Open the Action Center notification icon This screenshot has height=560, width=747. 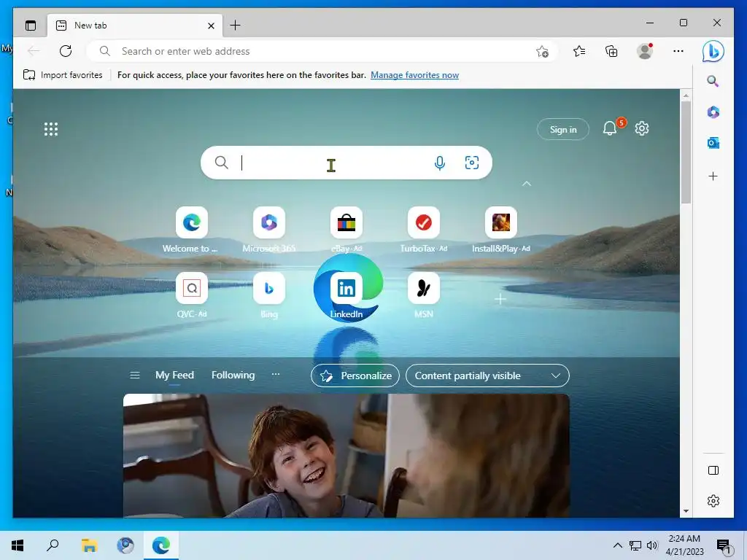[724, 545]
